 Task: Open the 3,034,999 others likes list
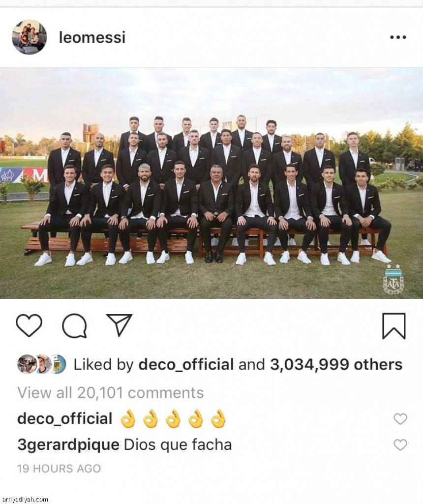click(x=336, y=365)
